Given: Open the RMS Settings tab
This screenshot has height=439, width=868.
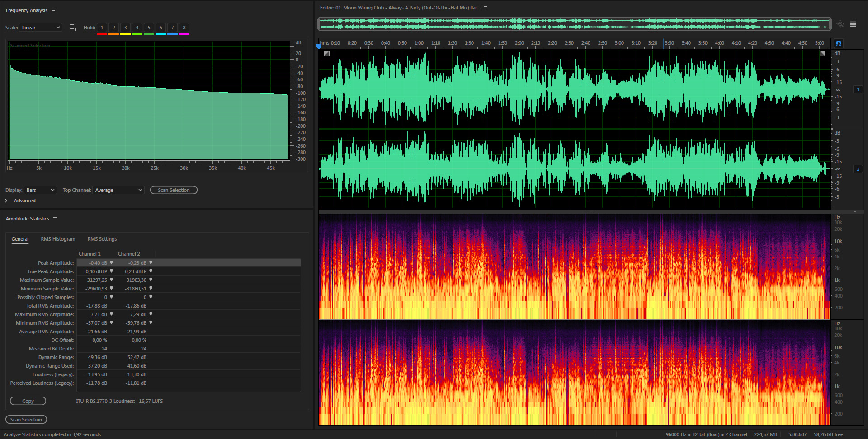Looking at the screenshot, I should pyautogui.click(x=102, y=239).
